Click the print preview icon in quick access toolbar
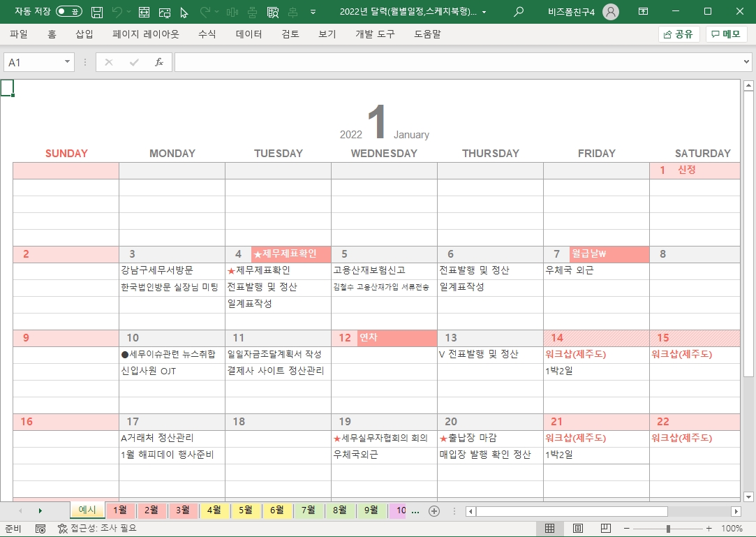The height and width of the screenshot is (537, 756). [144, 12]
